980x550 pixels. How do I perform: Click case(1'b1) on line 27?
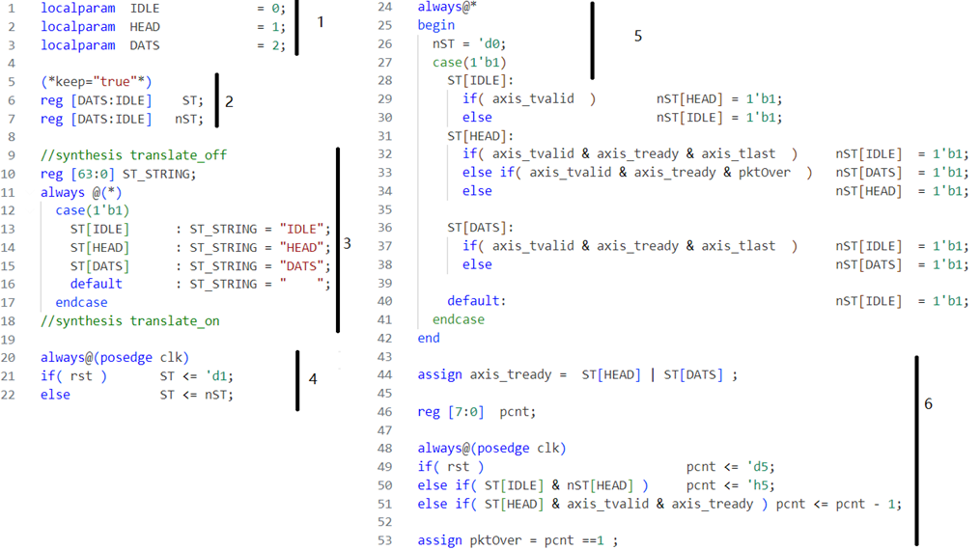[x=469, y=63]
